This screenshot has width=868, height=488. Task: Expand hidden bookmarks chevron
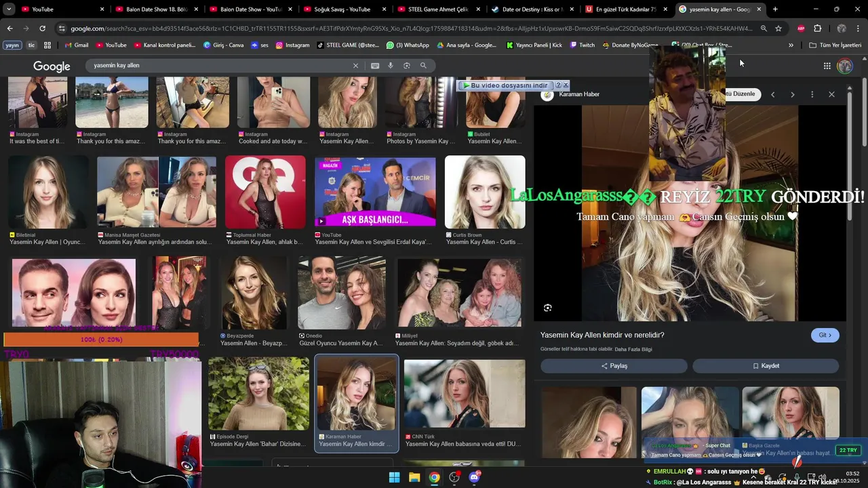791,45
